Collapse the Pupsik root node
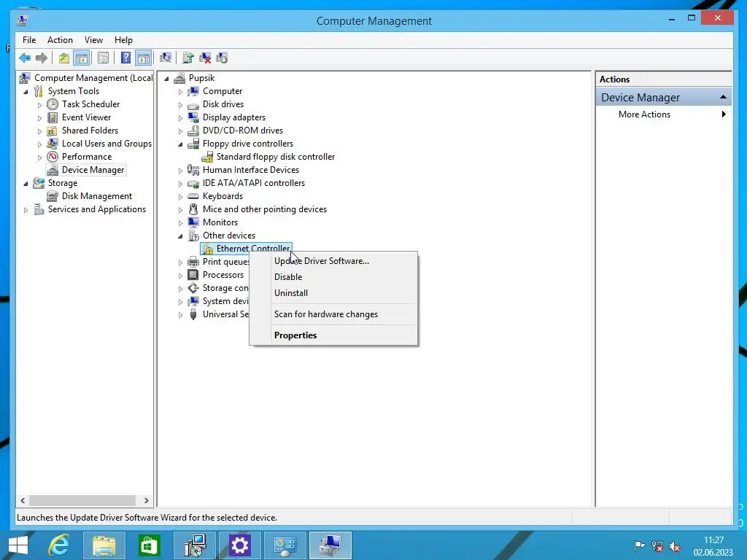Viewport: 747px width, 560px height. pos(166,79)
